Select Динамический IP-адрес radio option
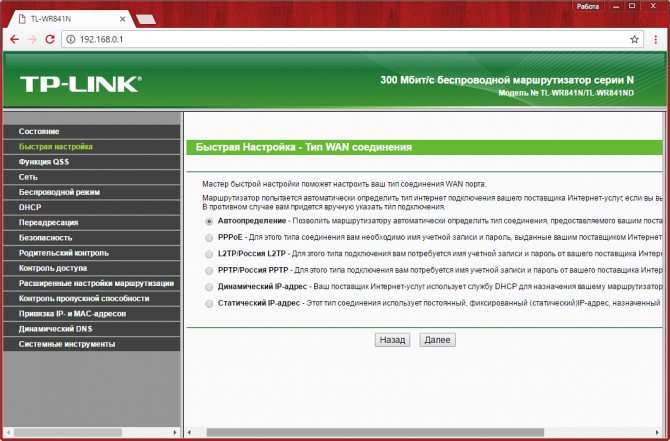The width and height of the screenshot is (670, 441). 209,287
